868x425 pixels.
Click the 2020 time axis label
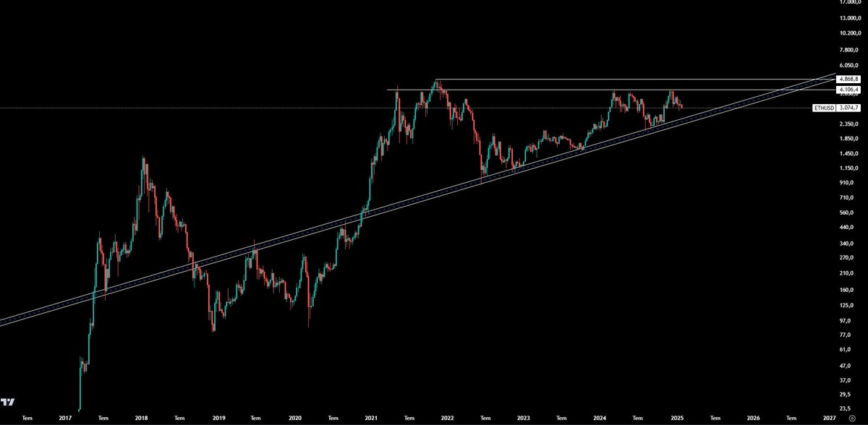(294, 418)
